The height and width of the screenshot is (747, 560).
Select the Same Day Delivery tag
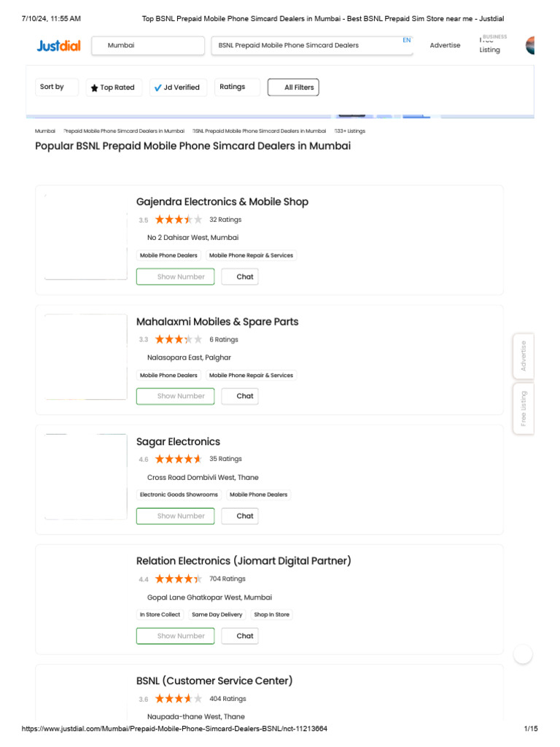[217, 614]
